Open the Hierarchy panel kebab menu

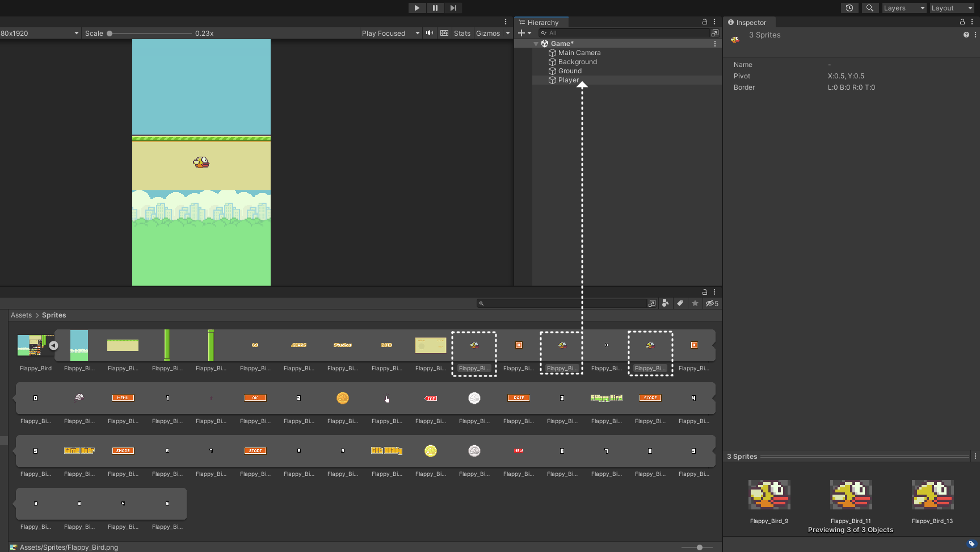714,22
